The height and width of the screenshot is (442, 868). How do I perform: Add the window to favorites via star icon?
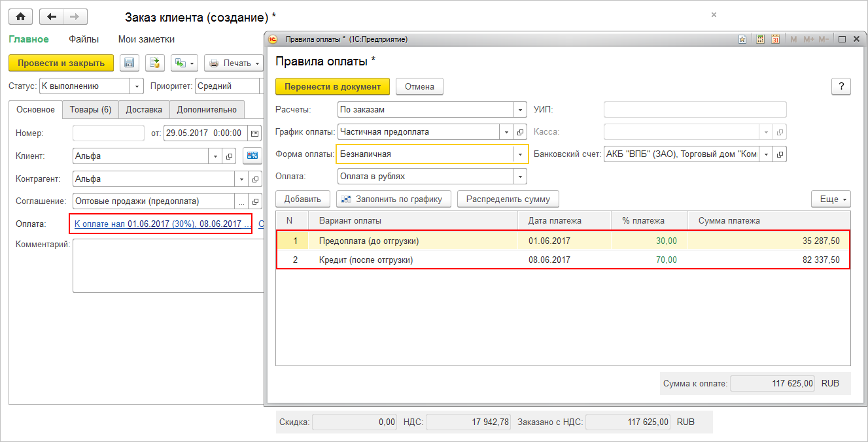click(x=742, y=39)
